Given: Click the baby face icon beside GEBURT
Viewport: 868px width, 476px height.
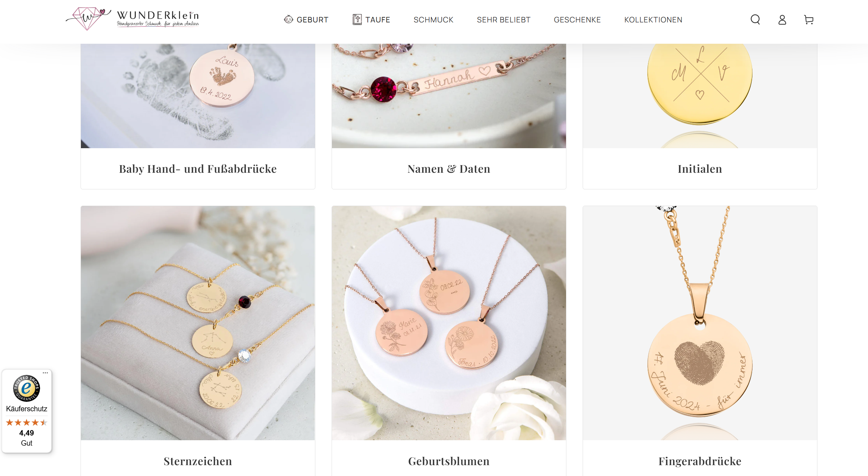Looking at the screenshot, I should pos(288,20).
